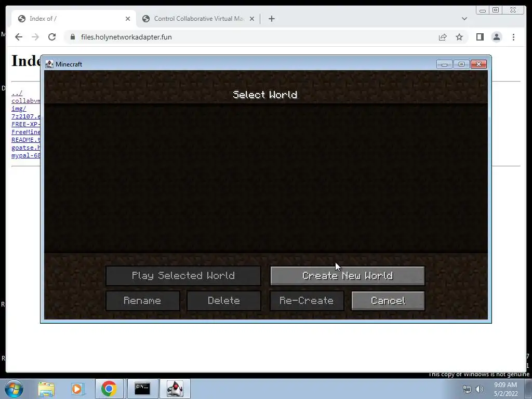Switch to Command Prompt in taskbar

click(142, 389)
